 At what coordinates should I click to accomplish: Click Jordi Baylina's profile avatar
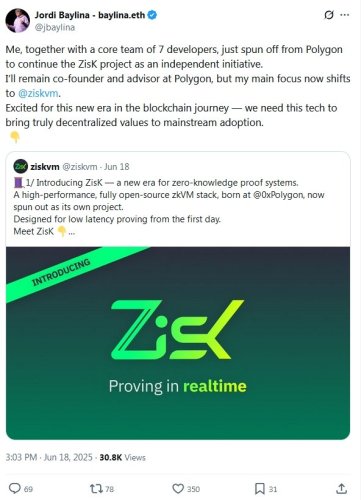17,20
